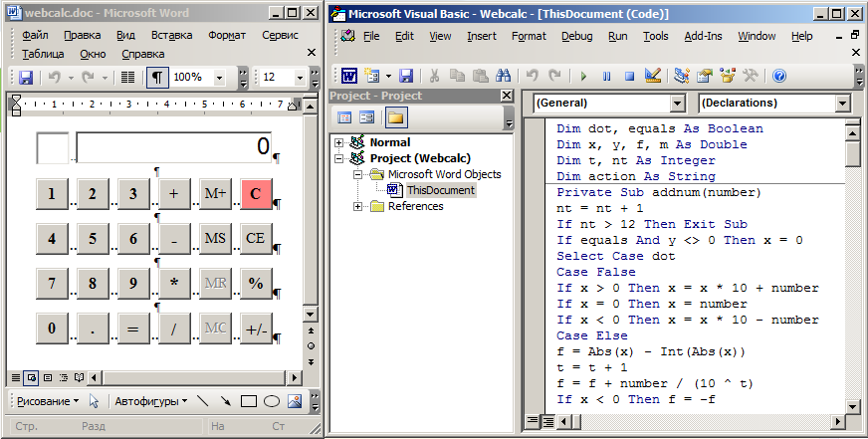This screenshot has height=439, width=868.
Task: Select the Rectangle drawing tool in Word
Action: click(x=249, y=402)
